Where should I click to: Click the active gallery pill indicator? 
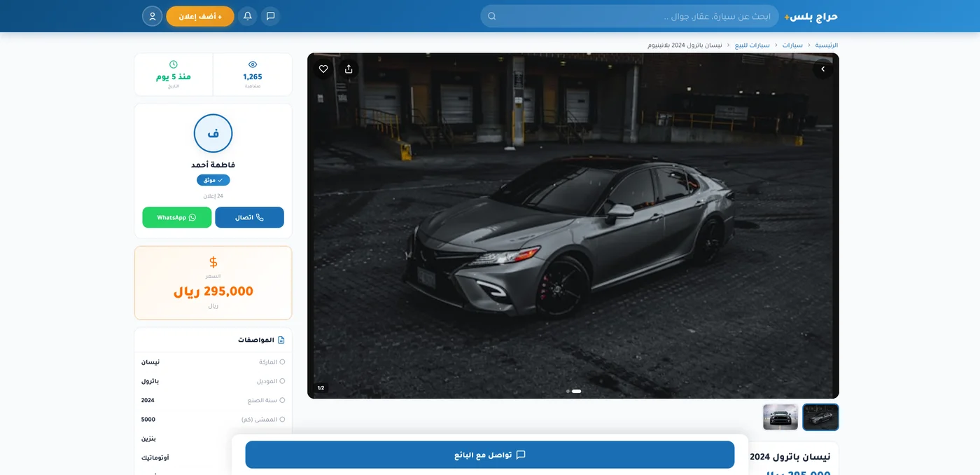pyautogui.click(x=577, y=391)
